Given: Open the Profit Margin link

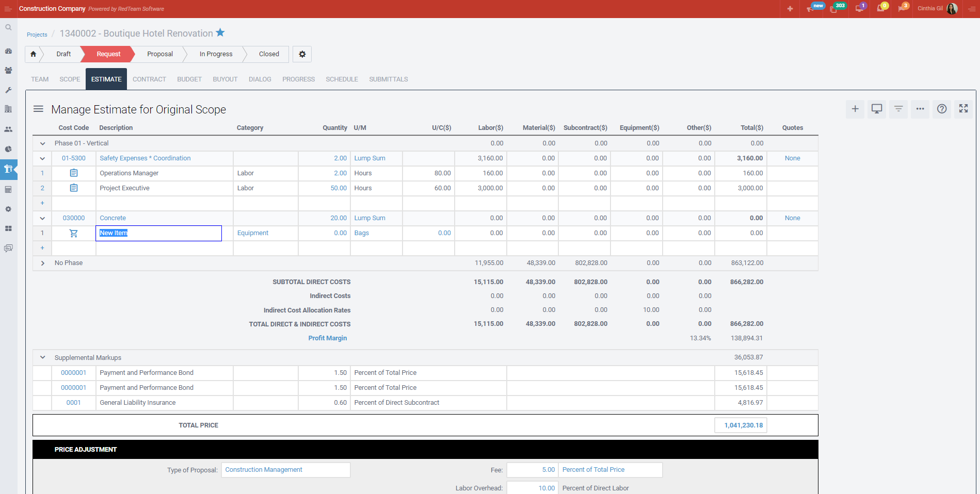Looking at the screenshot, I should [327, 338].
